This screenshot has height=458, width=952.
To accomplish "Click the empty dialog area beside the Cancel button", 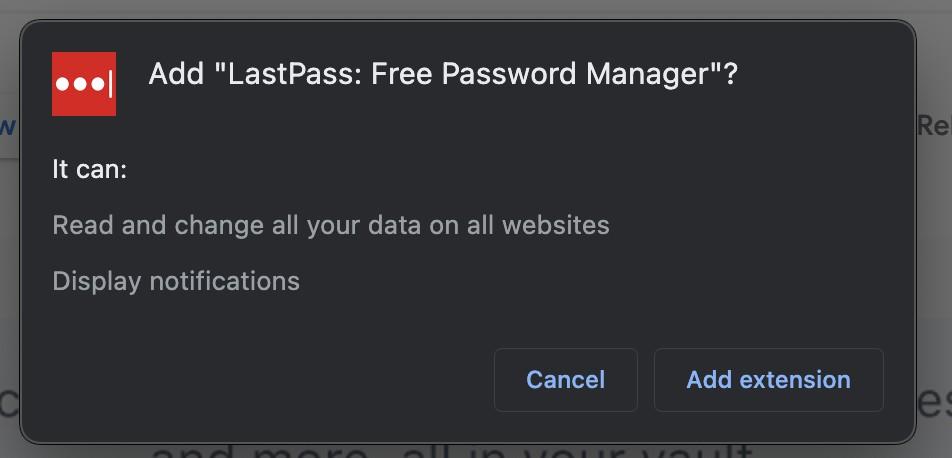I will 300,380.
